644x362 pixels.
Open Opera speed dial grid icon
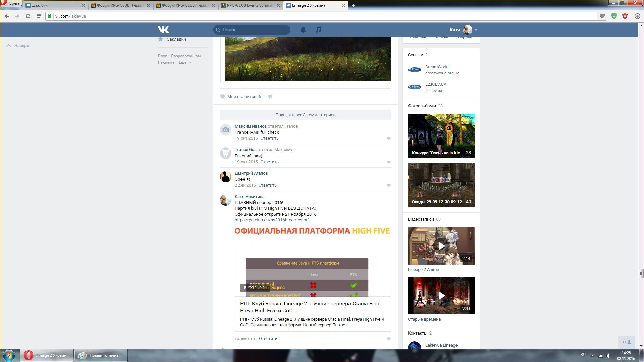pyautogui.click(x=39, y=16)
